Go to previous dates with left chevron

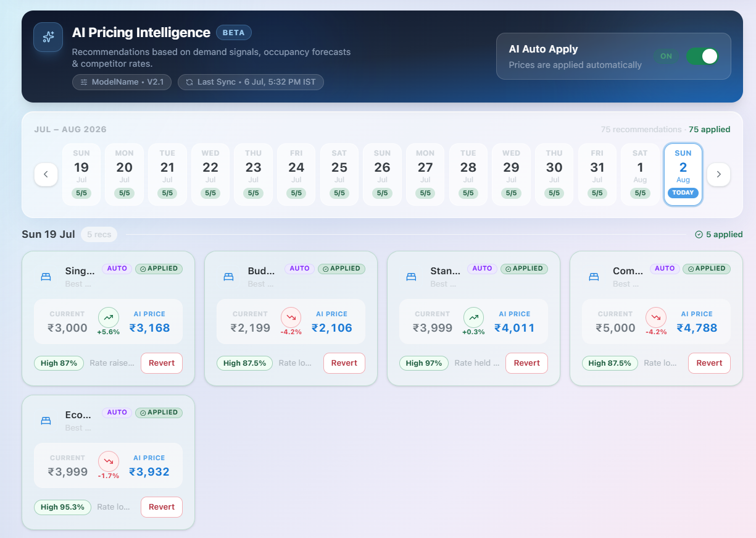coord(46,174)
